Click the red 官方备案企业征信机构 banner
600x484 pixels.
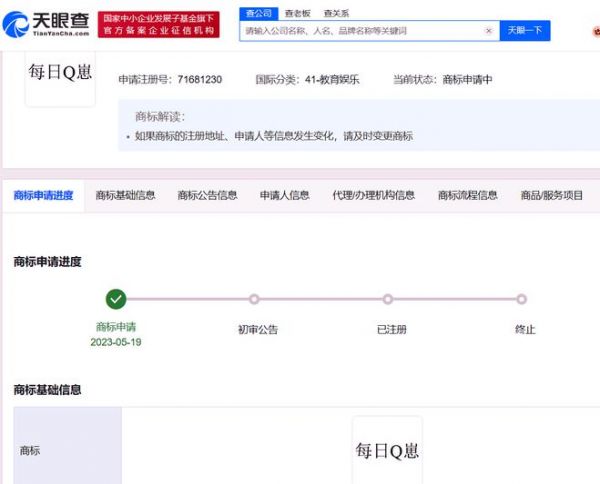point(158,25)
